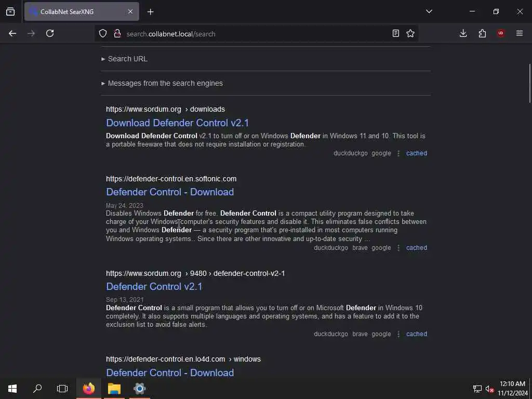This screenshot has width=532, height=399.
Task: Open the uBlock Origin extension icon
Action: pos(501,33)
